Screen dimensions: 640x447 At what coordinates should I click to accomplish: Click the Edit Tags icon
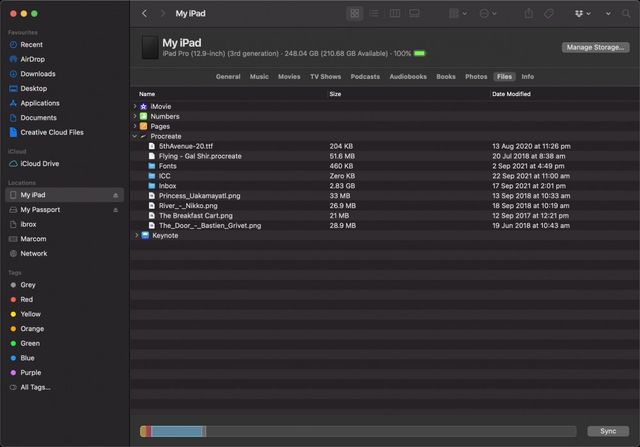click(x=549, y=13)
